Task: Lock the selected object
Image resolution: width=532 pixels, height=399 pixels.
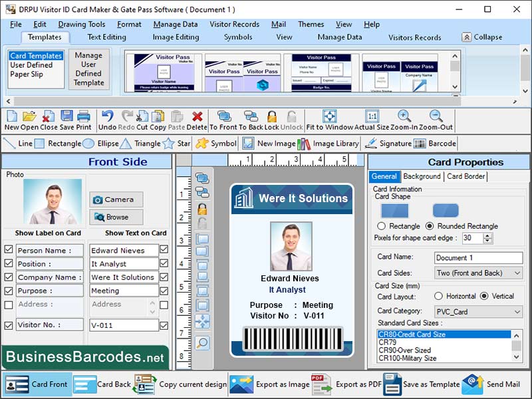Action: coord(272,116)
